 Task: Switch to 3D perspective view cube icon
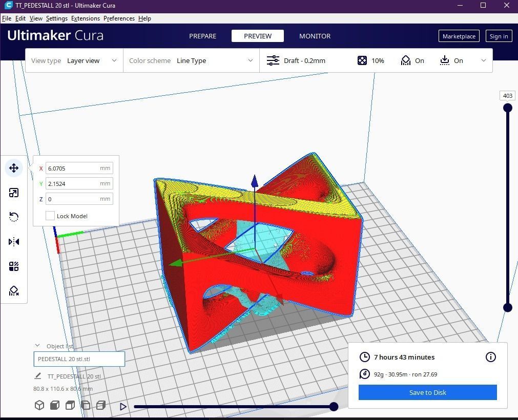tap(39, 405)
